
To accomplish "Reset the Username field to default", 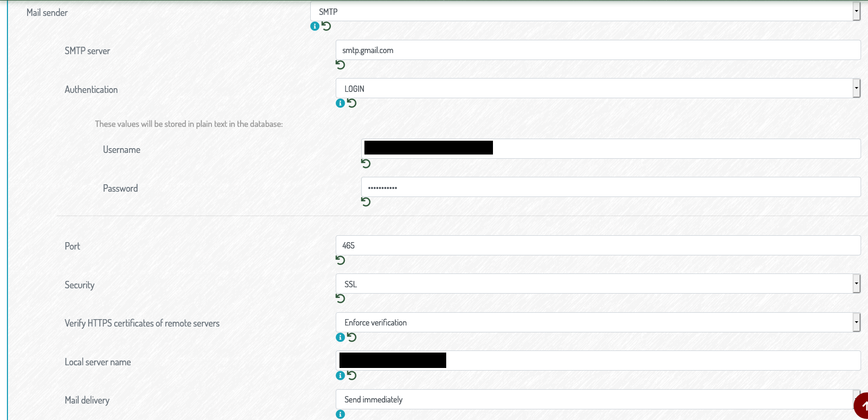I will click(366, 164).
